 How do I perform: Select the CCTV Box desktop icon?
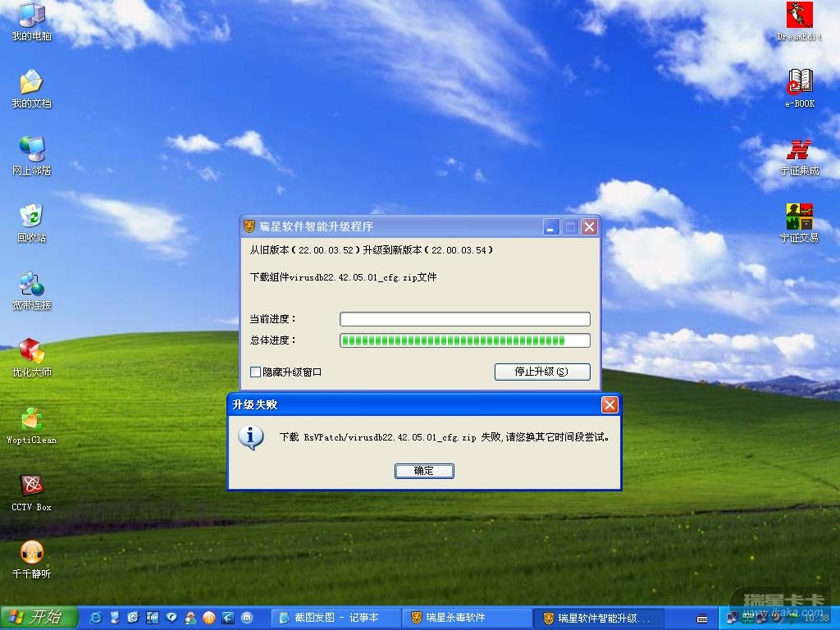(32, 493)
